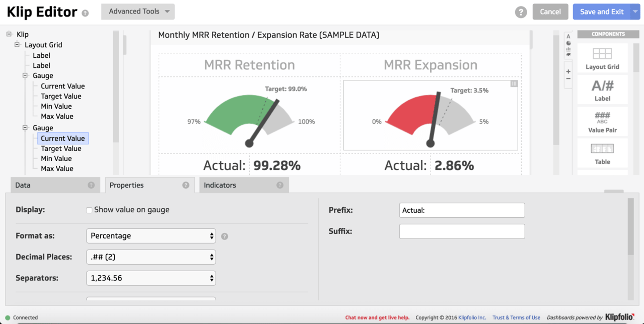Click the plus icon beside the Components panel
Viewport: 644px width, 324px height.
click(568, 71)
